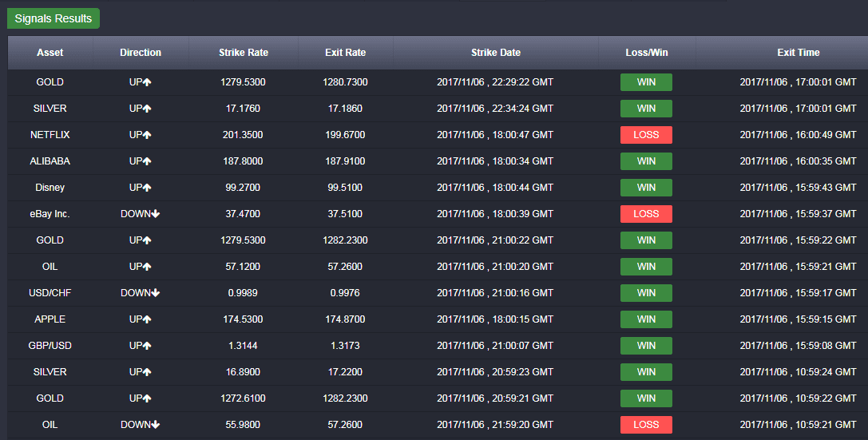Click exit time 2017/11/06 , 15:59:08 GMT

click(x=799, y=345)
